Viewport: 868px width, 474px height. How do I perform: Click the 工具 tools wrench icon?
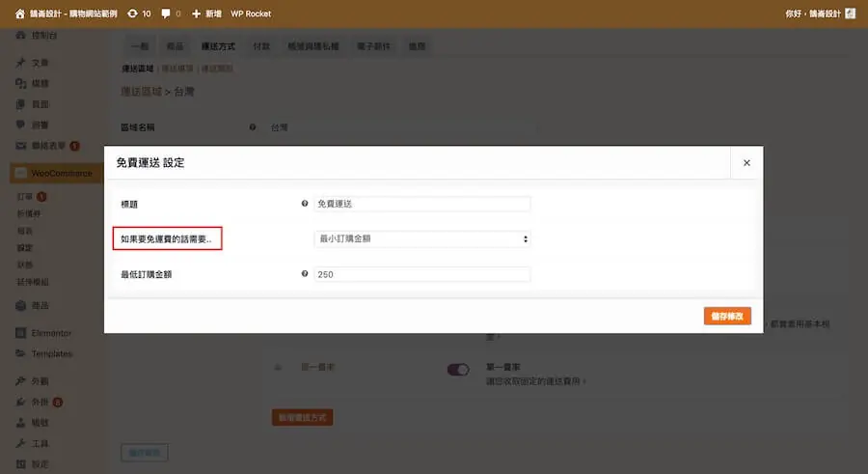point(20,443)
